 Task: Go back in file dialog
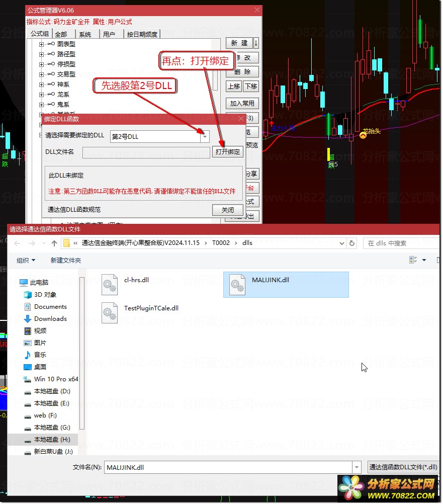[17, 243]
